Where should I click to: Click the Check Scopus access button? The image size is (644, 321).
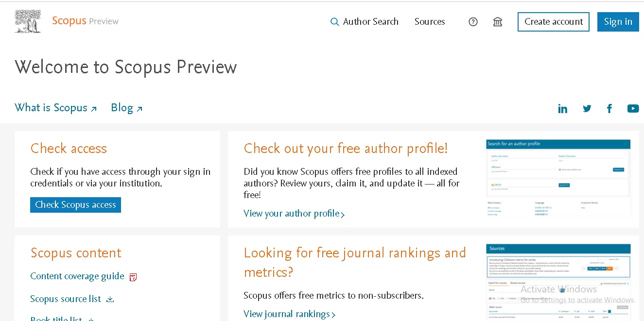[x=75, y=205]
